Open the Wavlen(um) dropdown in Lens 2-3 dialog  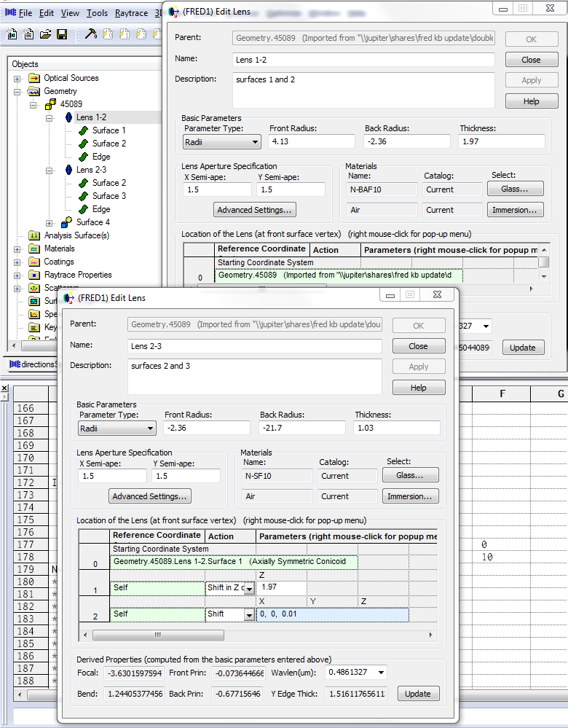coord(381,673)
